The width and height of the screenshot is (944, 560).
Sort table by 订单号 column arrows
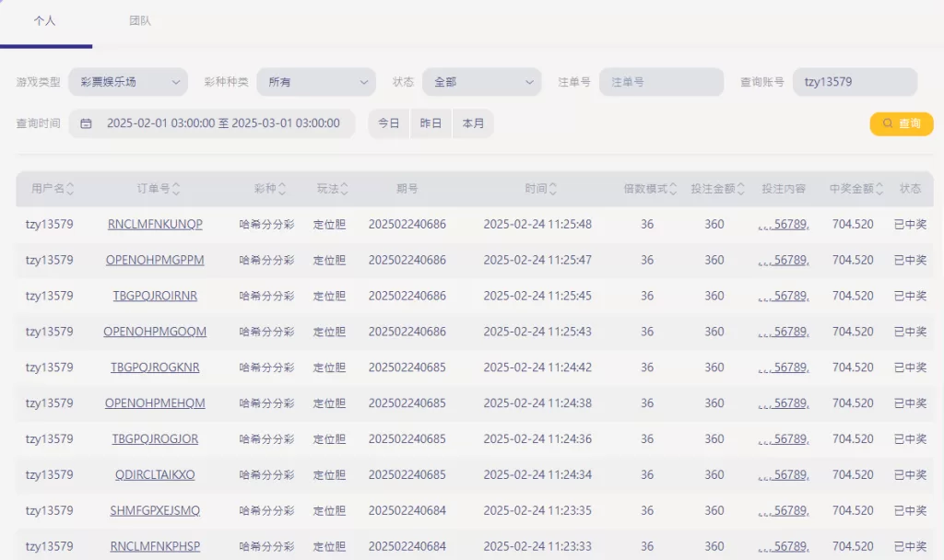176,189
